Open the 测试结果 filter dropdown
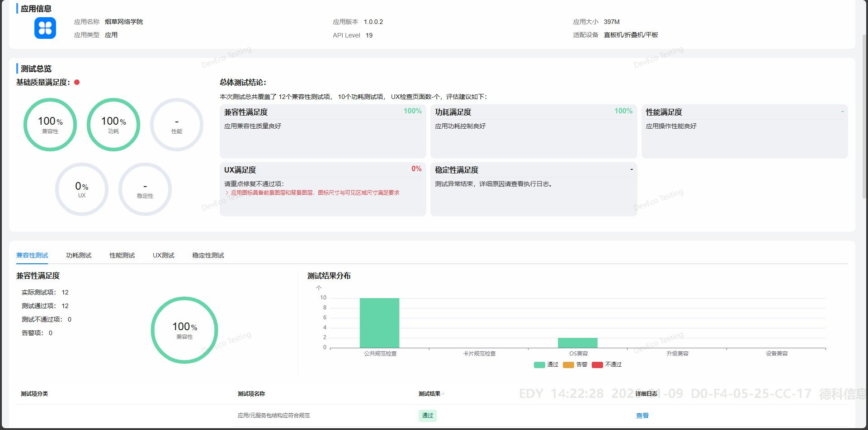The width and height of the screenshot is (868, 430). (x=443, y=394)
